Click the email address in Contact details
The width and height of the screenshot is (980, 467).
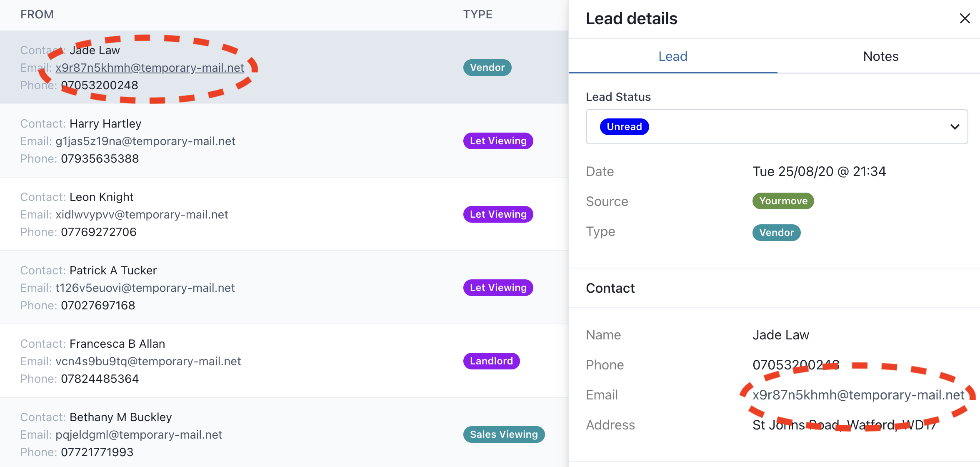858,395
